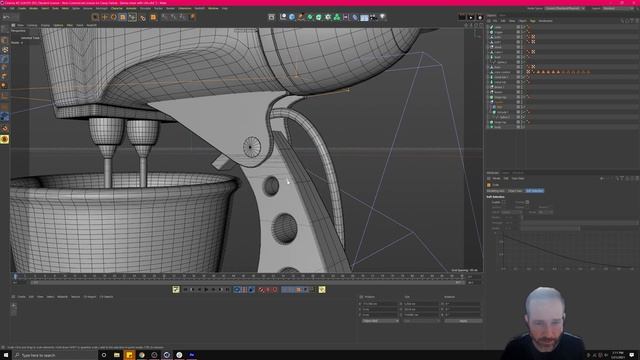Click the Windows Start button
The height and width of the screenshot is (360, 640).
6,355
